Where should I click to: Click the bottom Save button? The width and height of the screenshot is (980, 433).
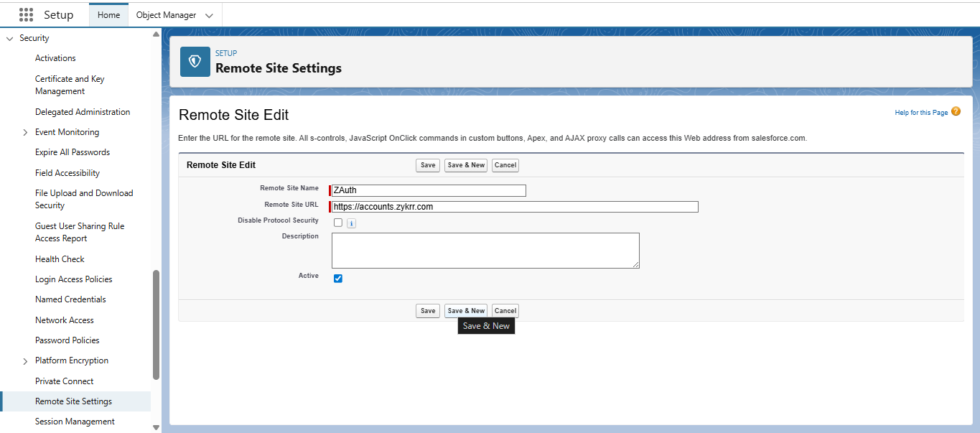[428, 311]
